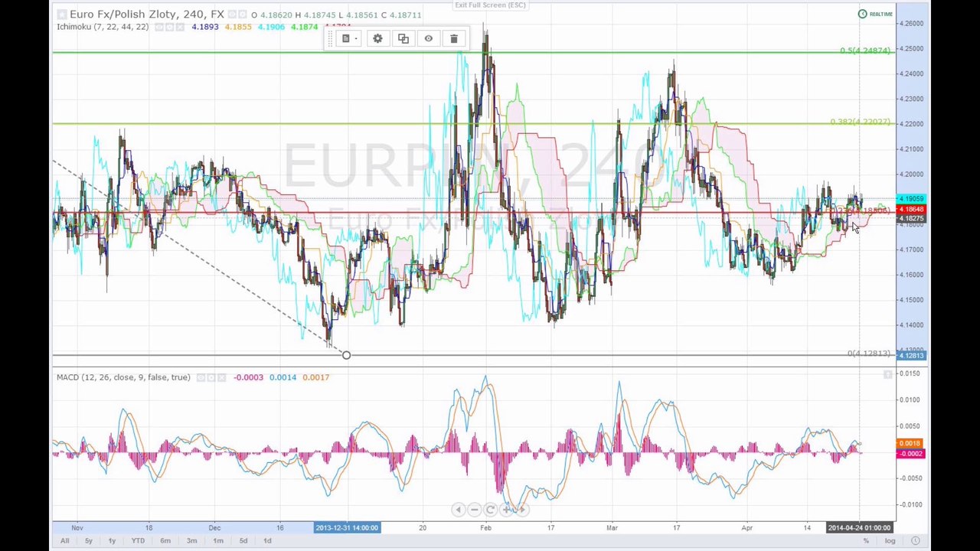The height and width of the screenshot is (551, 980).
Task: Select the 1d time range
Action: tap(267, 541)
